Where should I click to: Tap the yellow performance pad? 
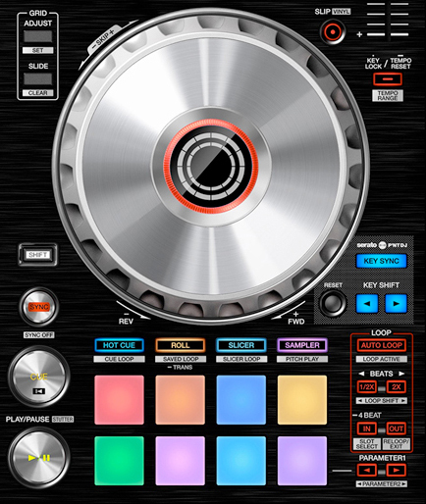pos(302,400)
